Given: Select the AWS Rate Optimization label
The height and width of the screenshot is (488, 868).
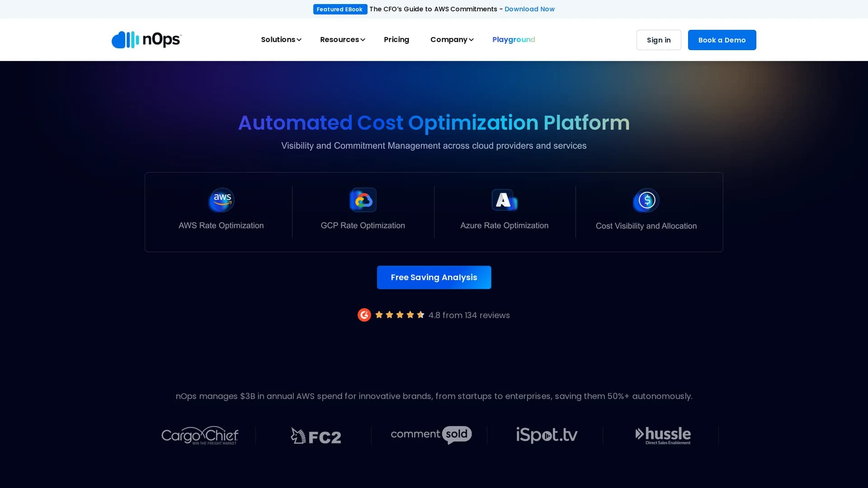Looking at the screenshot, I should [x=221, y=225].
